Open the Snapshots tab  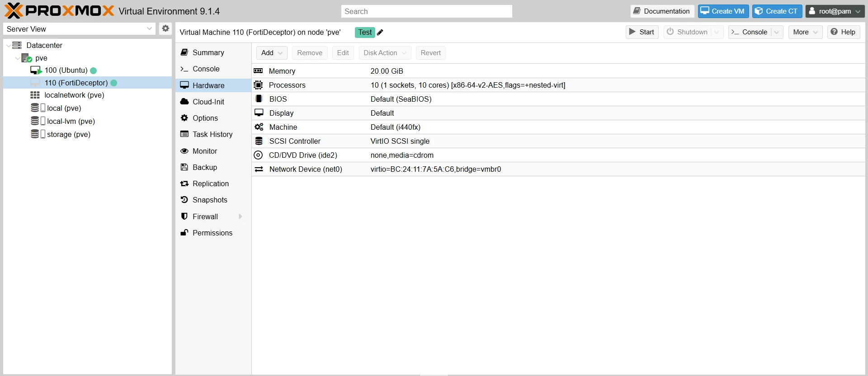coord(213,200)
